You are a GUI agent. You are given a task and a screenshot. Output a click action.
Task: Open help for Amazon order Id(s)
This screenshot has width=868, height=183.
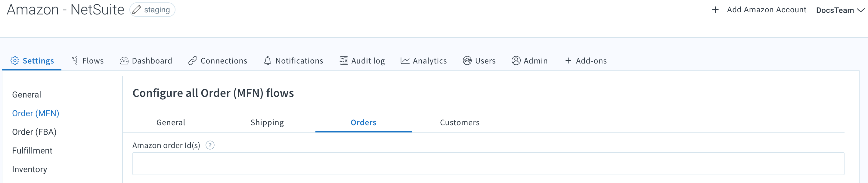coord(210,145)
